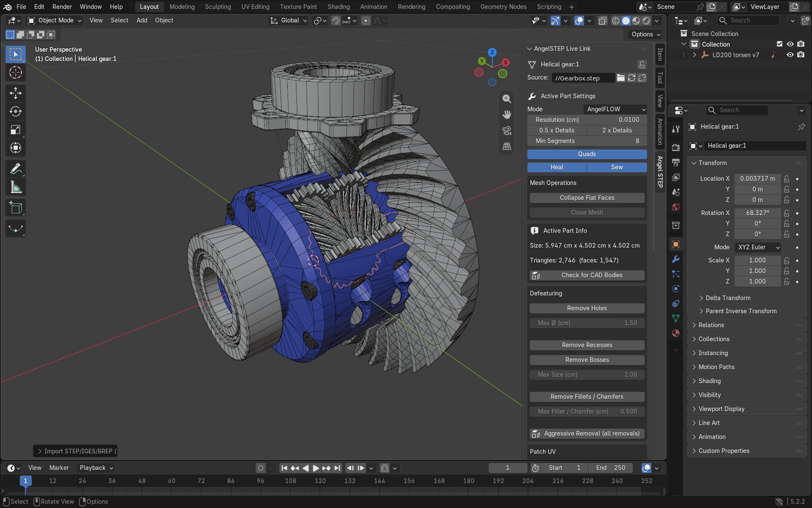Screen dimensions: 812x508
Task: Activate the Scale tool
Action: (16, 130)
